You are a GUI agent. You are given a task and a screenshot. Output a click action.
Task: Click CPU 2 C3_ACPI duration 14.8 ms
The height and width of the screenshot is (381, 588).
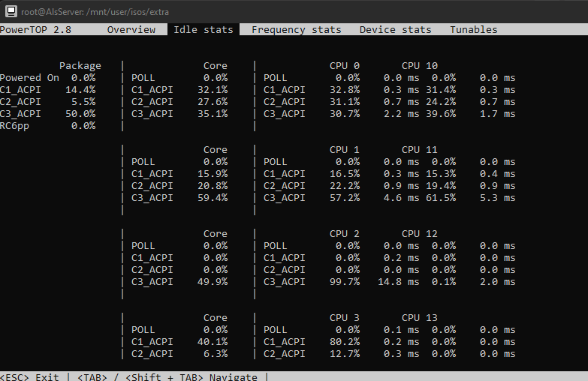(398, 282)
